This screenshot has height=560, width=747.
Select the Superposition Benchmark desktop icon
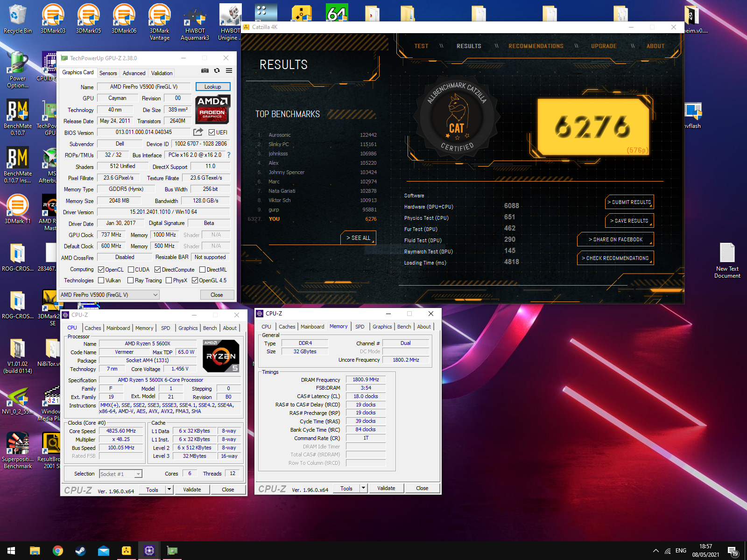18,450
